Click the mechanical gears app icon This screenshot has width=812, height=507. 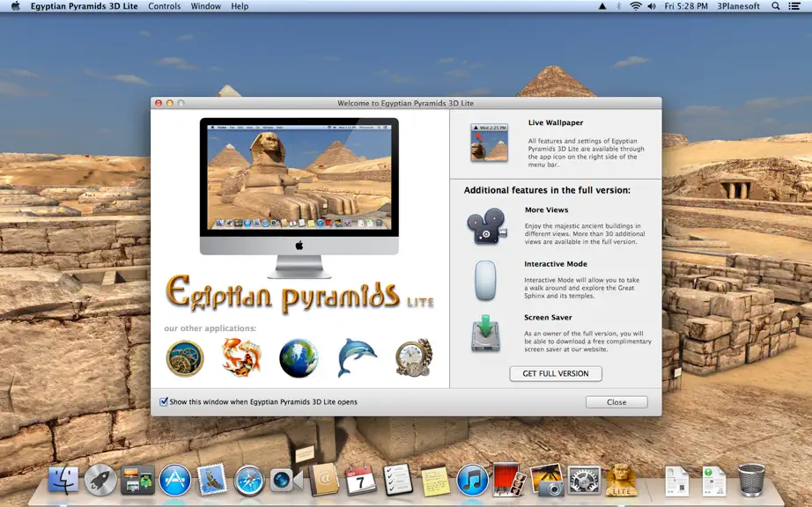coord(185,358)
